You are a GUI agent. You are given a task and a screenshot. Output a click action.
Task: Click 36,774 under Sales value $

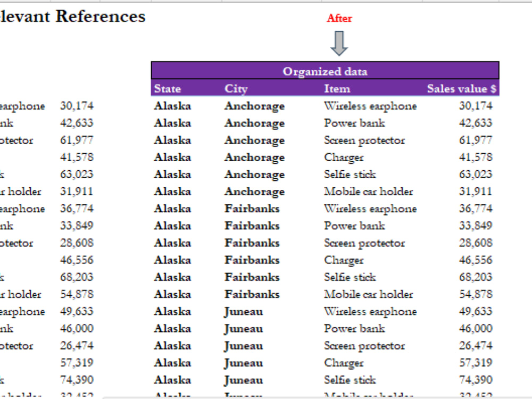tap(476, 209)
